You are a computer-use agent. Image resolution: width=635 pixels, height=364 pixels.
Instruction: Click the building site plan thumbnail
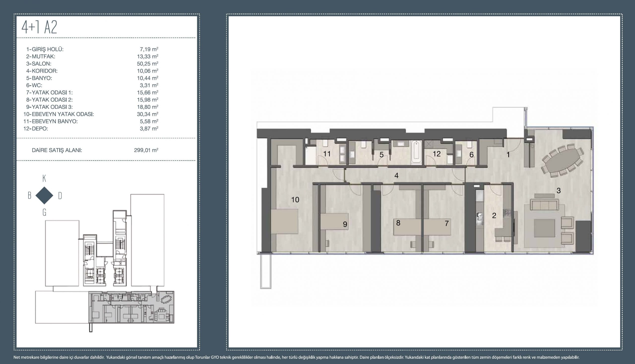pos(105,262)
